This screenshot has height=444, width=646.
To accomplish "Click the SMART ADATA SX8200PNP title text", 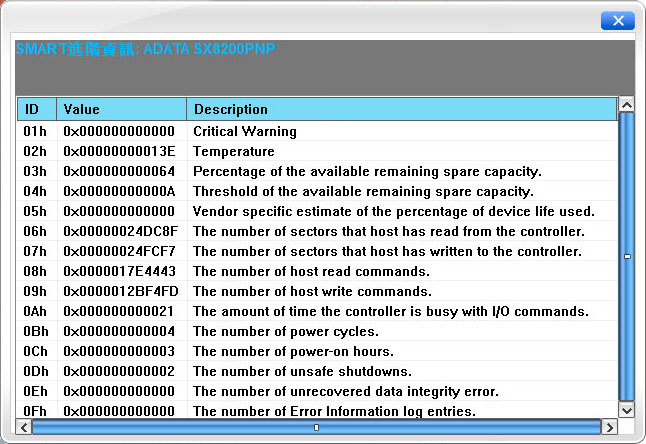I will tap(146, 49).
